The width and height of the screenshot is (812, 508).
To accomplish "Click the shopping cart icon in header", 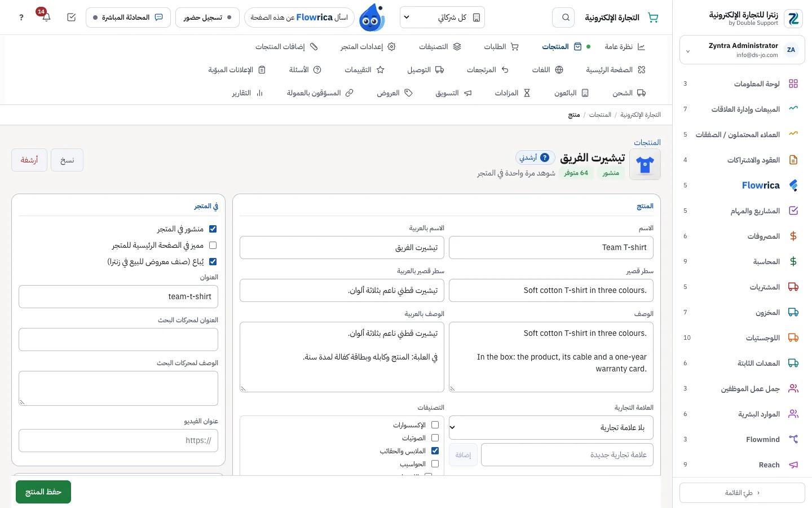I will pyautogui.click(x=653, y=17).
